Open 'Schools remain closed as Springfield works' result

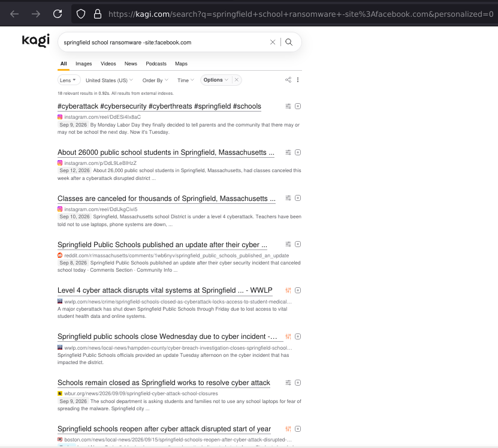click(x=164, y=383)
